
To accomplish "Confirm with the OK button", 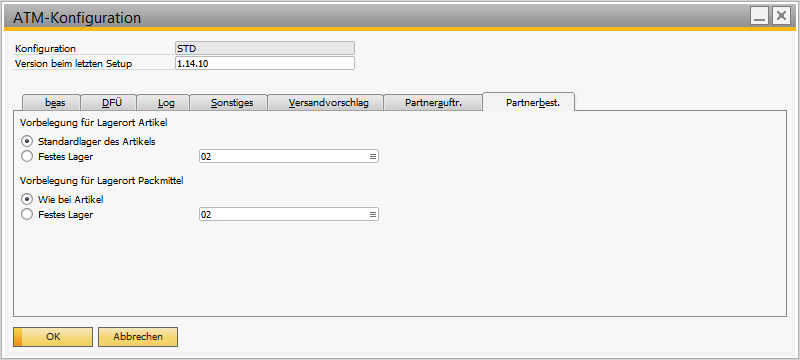I will click(x=53, y=337).
